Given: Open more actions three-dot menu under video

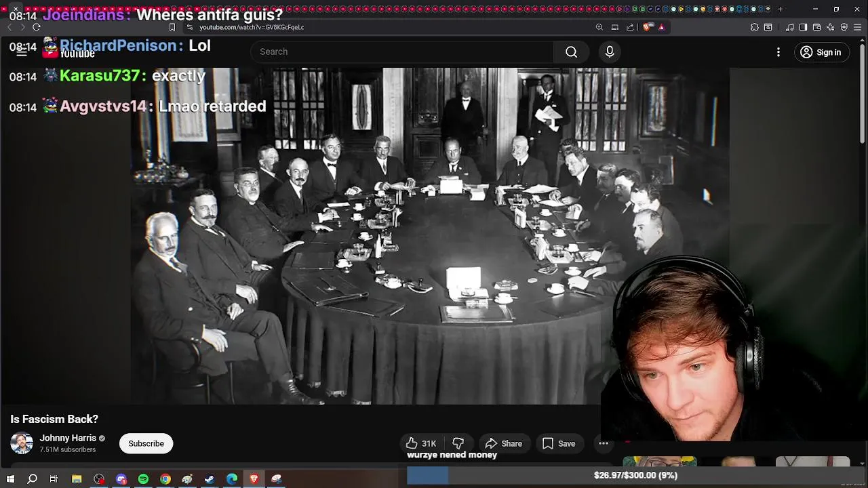Looking at the screenshot, I should click(x=604, y=444).
